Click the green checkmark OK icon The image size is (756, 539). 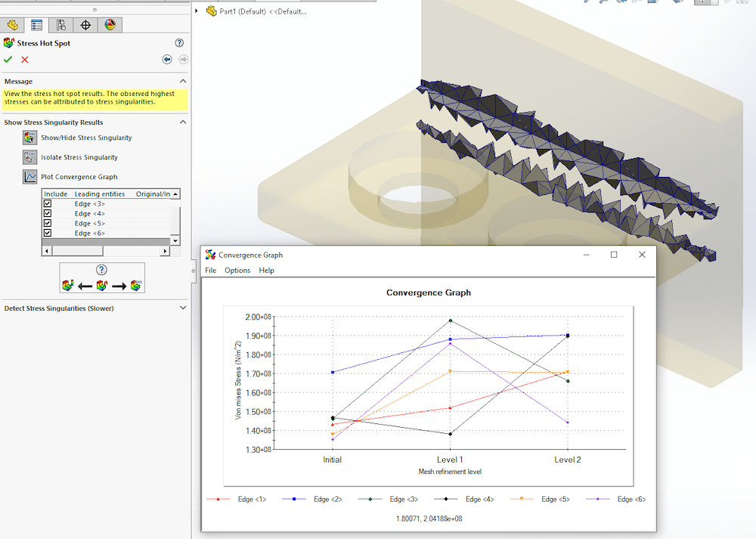[8, 60]
